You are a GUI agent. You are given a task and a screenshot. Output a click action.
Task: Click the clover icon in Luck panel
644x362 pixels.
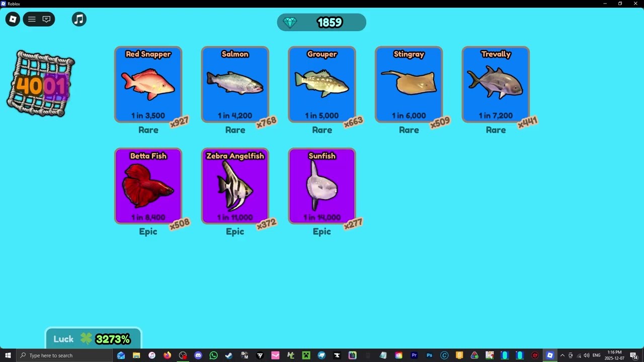pos(87,339)
